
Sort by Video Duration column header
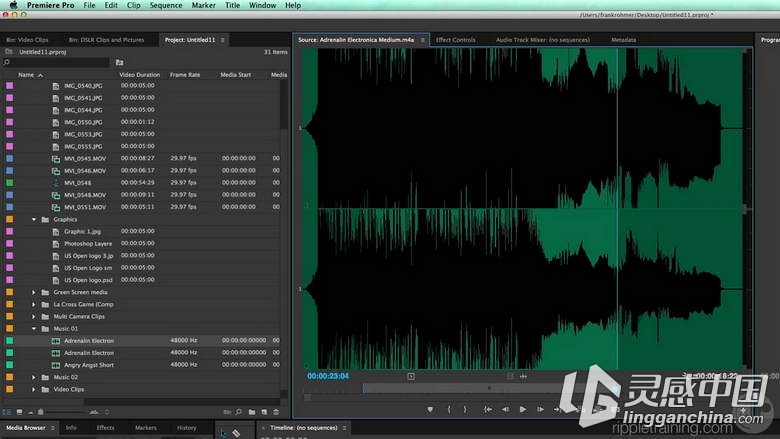140,75
